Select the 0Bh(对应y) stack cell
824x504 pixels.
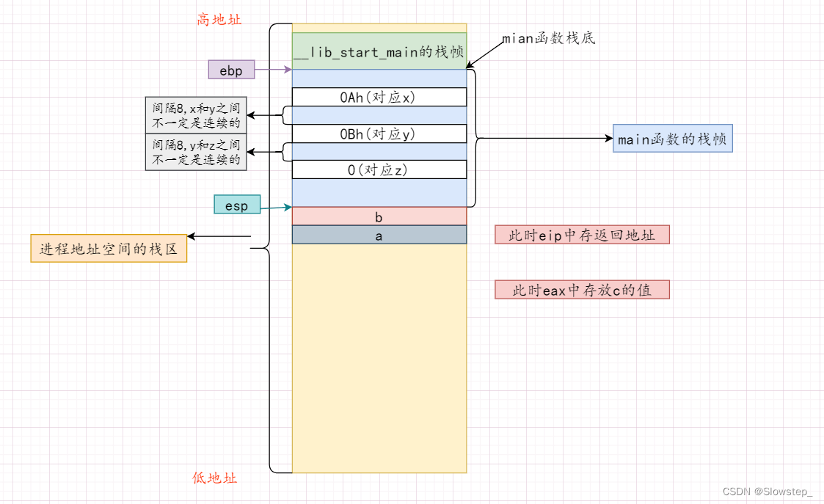[x=379, y=134]
